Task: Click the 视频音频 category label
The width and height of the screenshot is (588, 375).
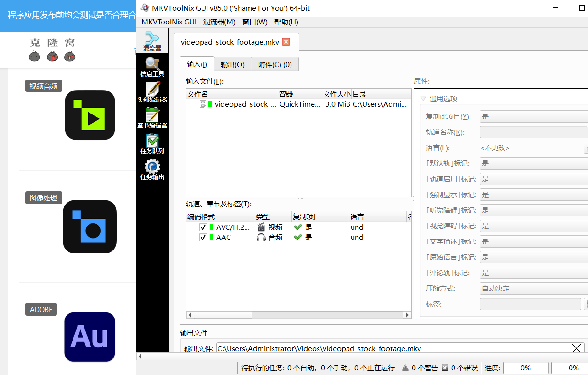Action: 44,86
